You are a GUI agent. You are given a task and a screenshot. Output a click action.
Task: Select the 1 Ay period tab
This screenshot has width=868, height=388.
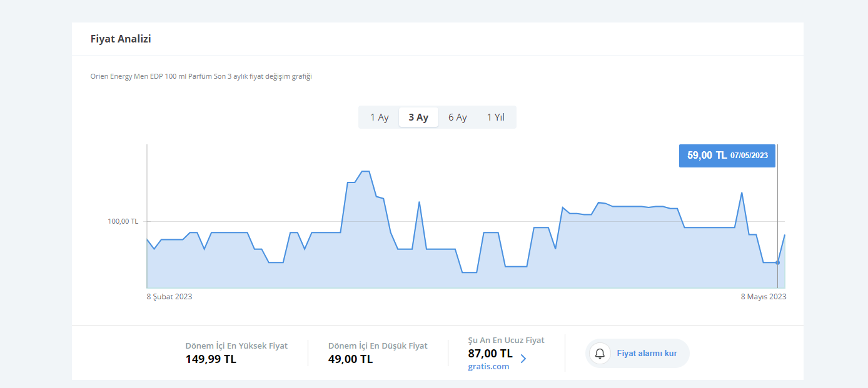[380, 117]
